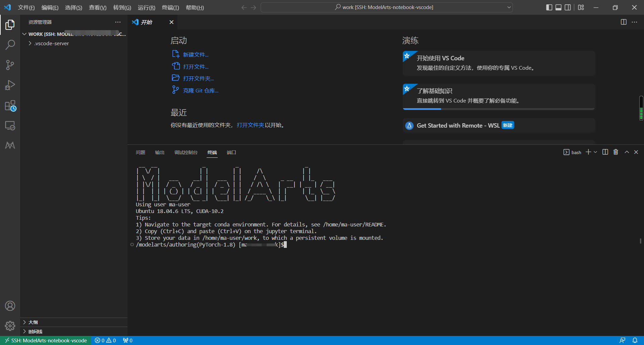
Task: Click the feedback icon in status bar
Action: point(622,340)
